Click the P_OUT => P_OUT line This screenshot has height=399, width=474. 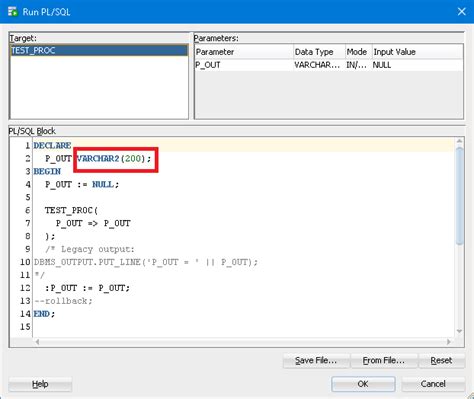coord(93,223)
